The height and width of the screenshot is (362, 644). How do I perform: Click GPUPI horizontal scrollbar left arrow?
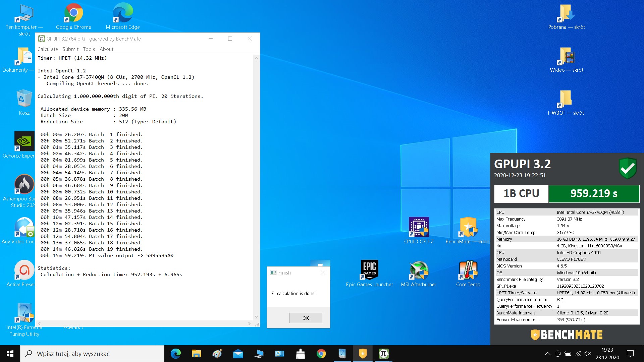pos(39,323)
